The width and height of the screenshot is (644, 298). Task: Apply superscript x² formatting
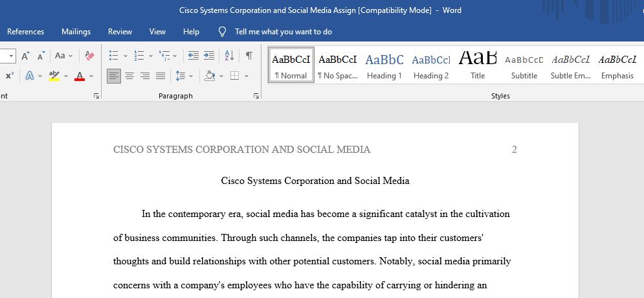coord(10,76)
